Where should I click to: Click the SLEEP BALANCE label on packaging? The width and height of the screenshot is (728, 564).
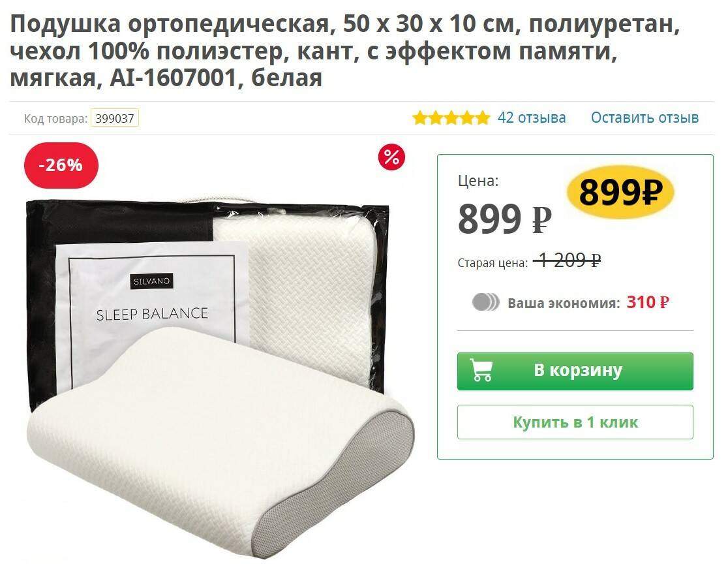(152, 314)
